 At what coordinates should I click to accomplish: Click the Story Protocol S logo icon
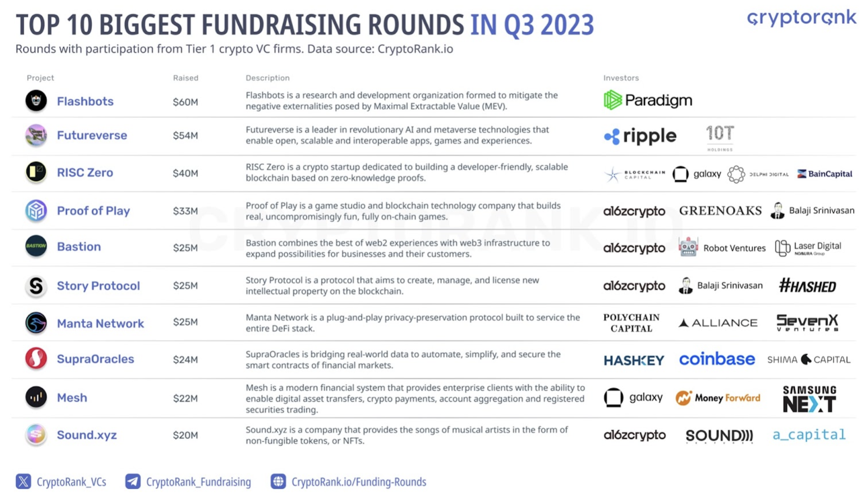[x=36, y=286]
